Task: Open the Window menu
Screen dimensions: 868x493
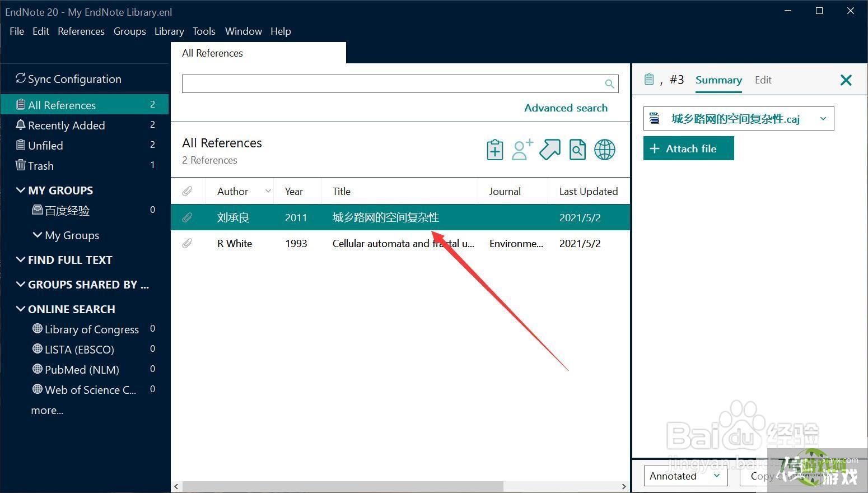Action: tap(244, 31)
